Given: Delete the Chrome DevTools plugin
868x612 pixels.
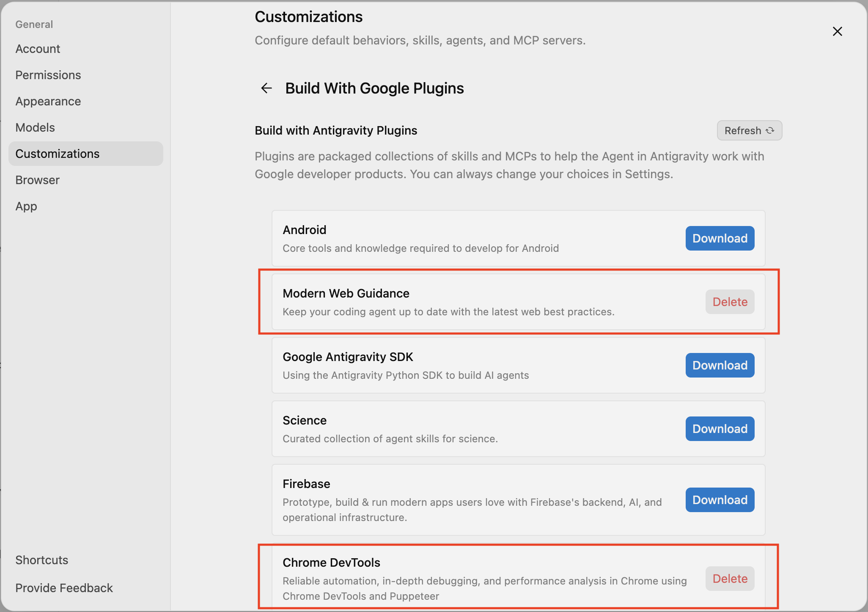Looking at the screenshot, I should (730, 579).
